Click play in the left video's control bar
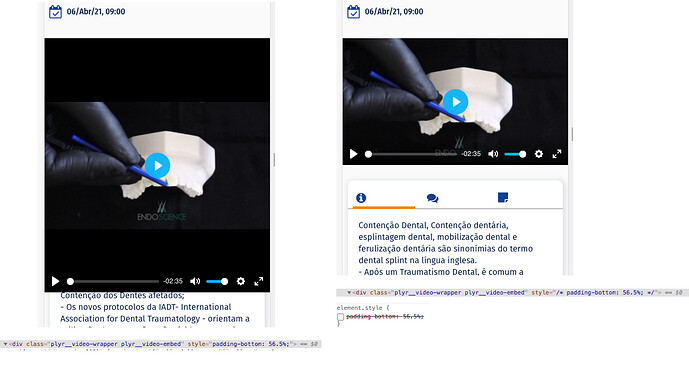689x373 pixels. [55, 281]
